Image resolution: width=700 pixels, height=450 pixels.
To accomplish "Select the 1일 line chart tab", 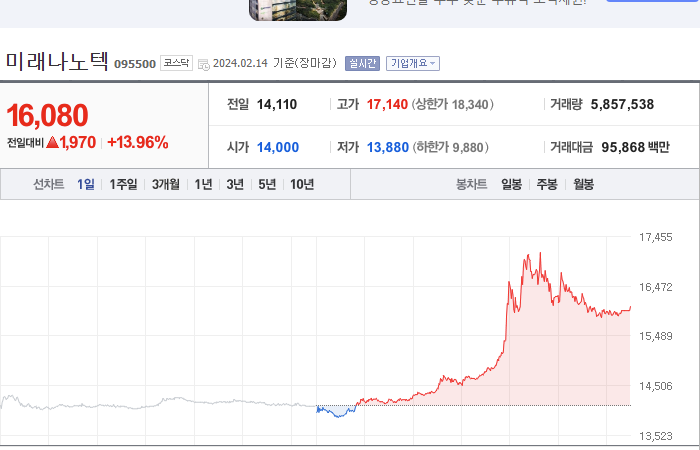I will (86, 184).
